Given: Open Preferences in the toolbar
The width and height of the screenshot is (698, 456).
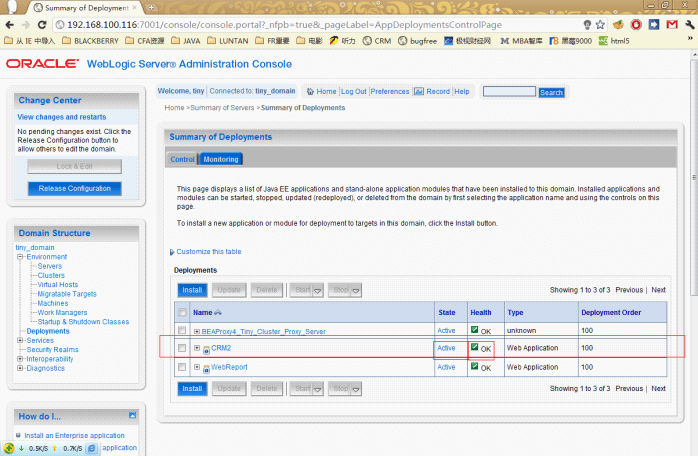Looking at the screenshot, I should point(390,91).
